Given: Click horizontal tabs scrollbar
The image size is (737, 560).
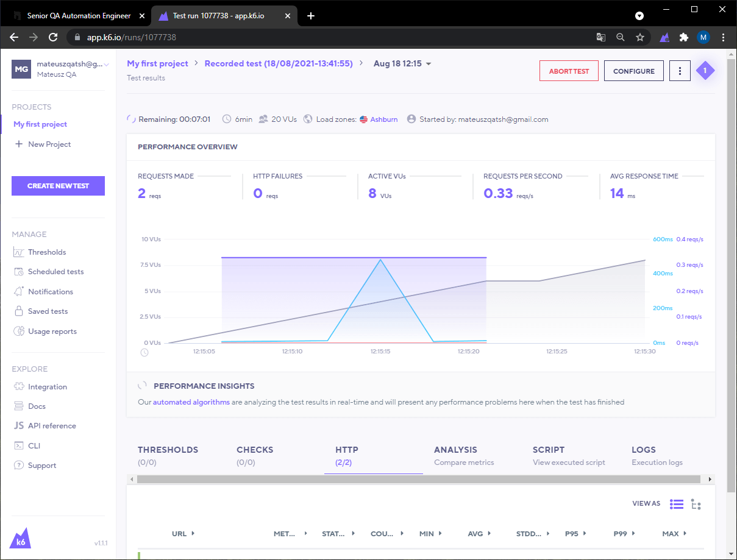Looking at the screenshot, I should point(420,480).
